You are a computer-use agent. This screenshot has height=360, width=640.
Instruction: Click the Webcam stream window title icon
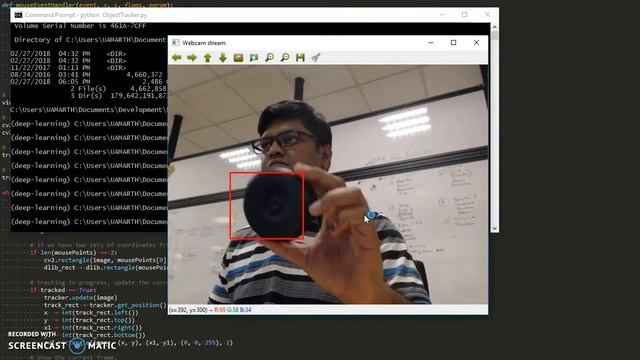176,42
